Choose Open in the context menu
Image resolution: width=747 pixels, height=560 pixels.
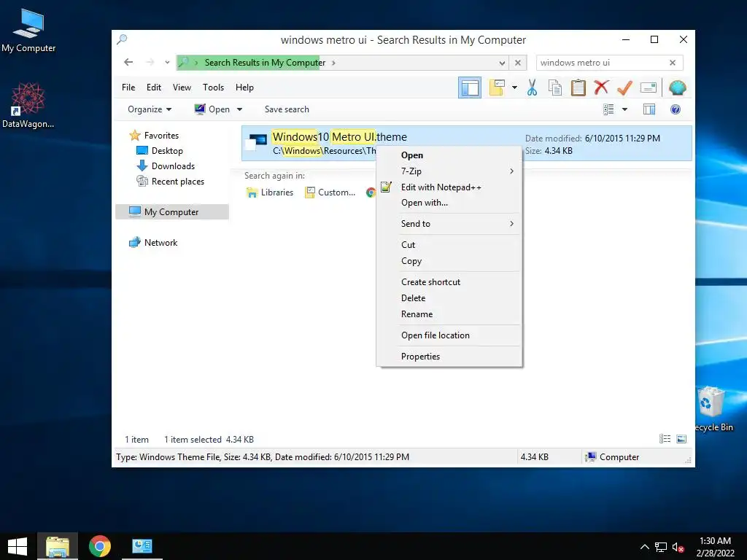449,155
